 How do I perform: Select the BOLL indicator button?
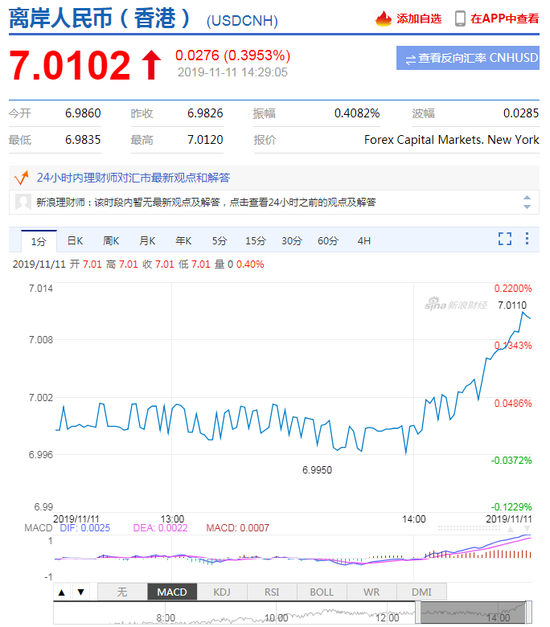pyautogui.click(x=322, y=592)
